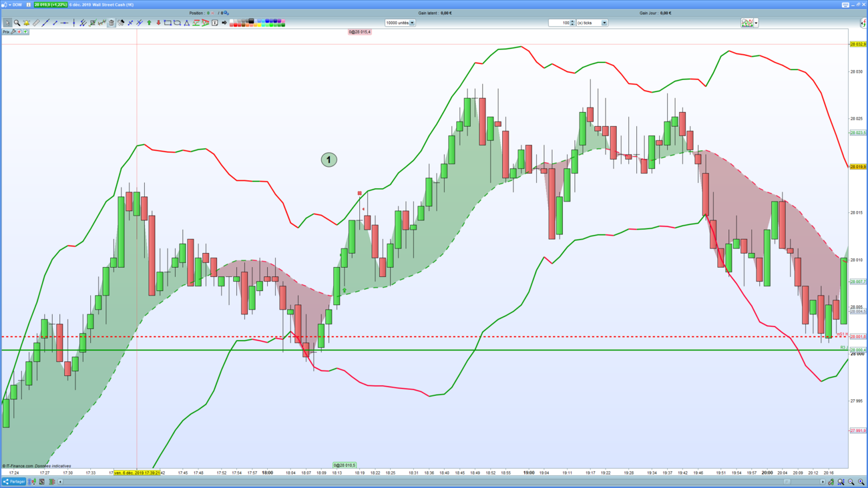
Task: Click the 28 032,9 price axis label
Action: click(x=858, y=44)
